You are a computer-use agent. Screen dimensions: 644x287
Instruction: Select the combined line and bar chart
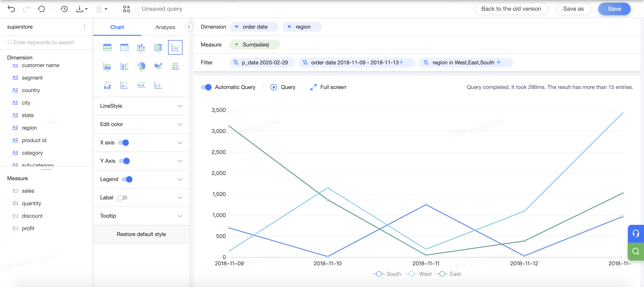pos(107,85)
